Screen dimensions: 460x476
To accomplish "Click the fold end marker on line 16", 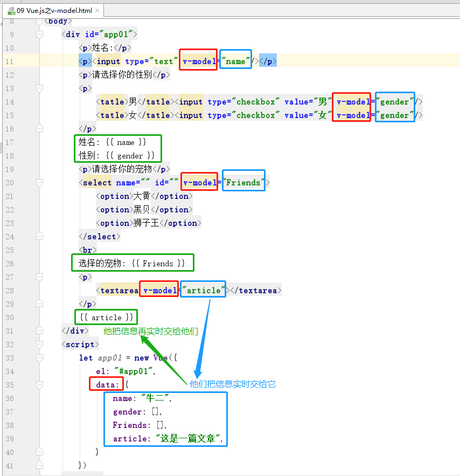I will pyautogui.click(x=39, y=129).
